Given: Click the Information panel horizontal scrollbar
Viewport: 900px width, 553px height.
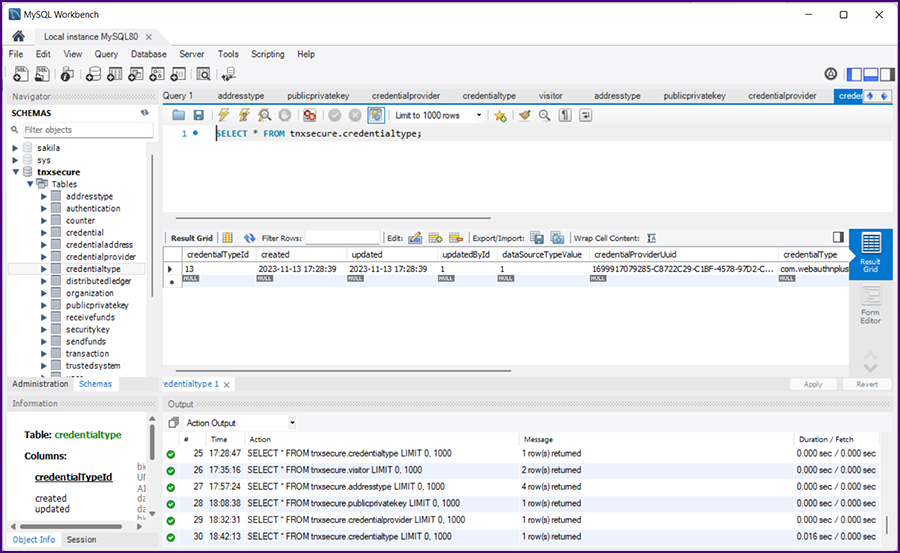Looking at the screenshot, I should click(71, 526).
